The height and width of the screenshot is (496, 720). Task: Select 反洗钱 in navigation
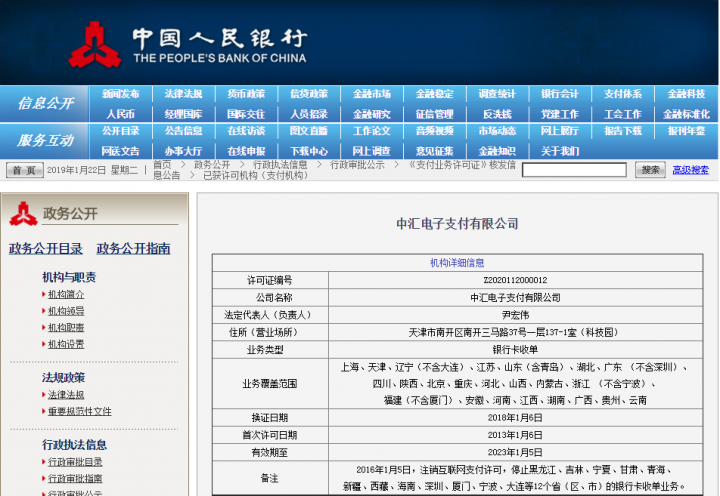pyautogui.click(x=497, y=114)
